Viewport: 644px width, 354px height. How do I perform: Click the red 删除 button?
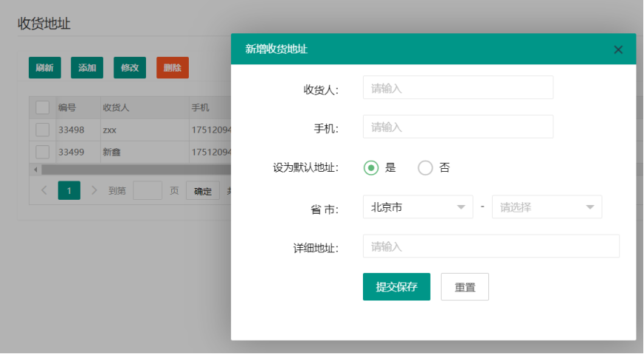click(x=173, y=68)
